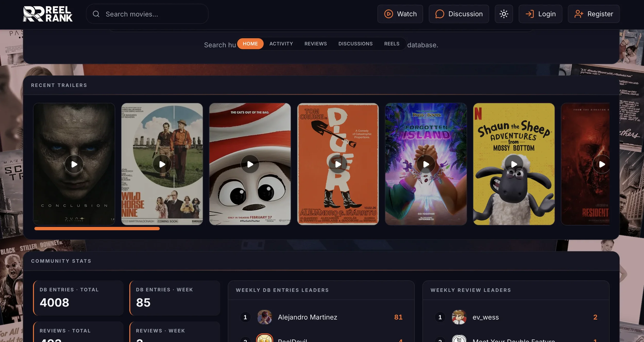This screenshot has width=644, height=342.
Task: Click the DB Entries Week stat card
Action: (x=175, y=298)
